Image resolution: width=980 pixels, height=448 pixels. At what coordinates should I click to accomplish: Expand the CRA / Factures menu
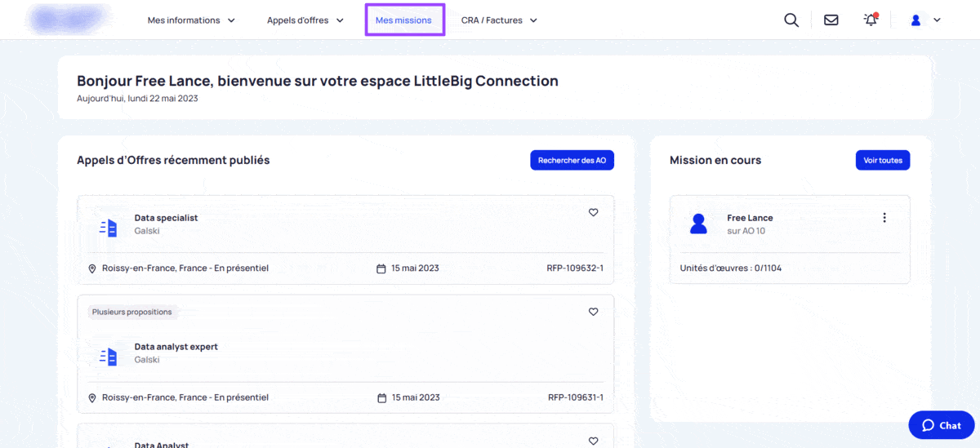click(x=499, y=20)
